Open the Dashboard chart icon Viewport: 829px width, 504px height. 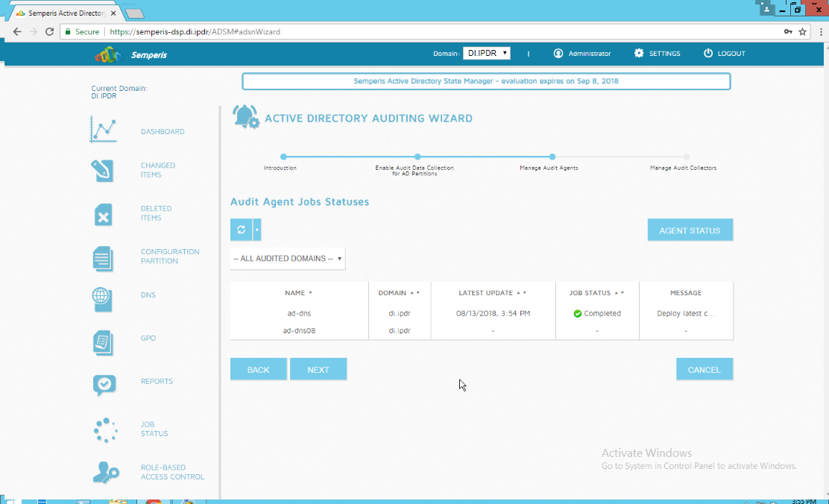104,130
